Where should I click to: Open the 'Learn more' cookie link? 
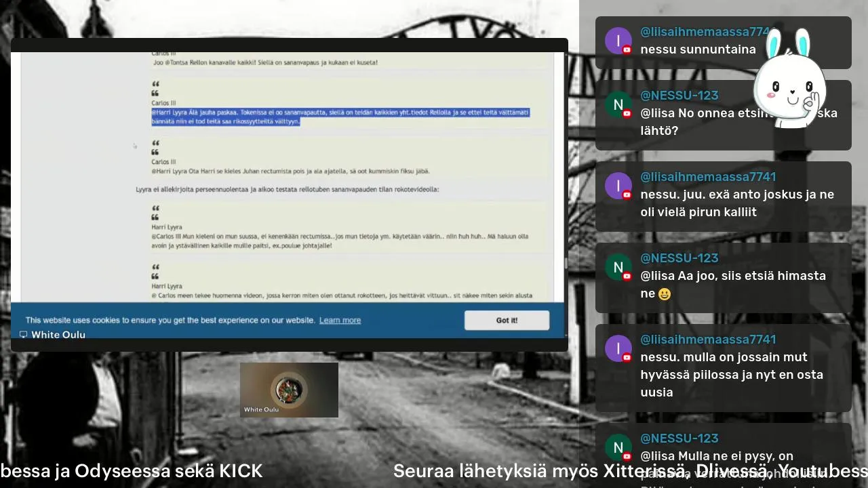[340, 320]
